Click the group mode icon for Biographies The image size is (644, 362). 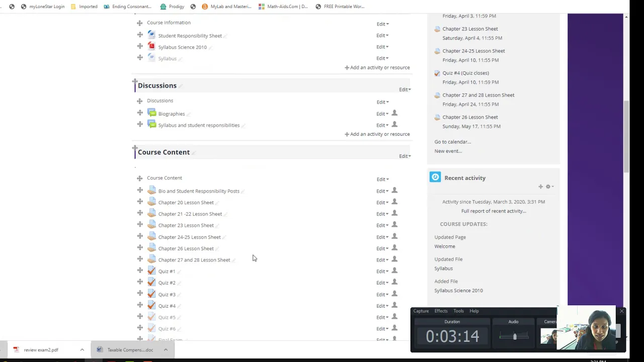point(394,113)
